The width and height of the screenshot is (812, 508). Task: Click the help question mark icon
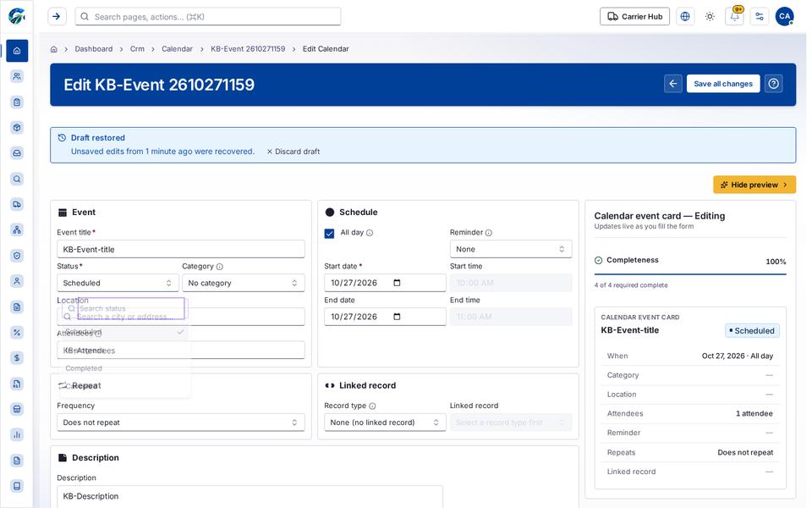(774, 84)
